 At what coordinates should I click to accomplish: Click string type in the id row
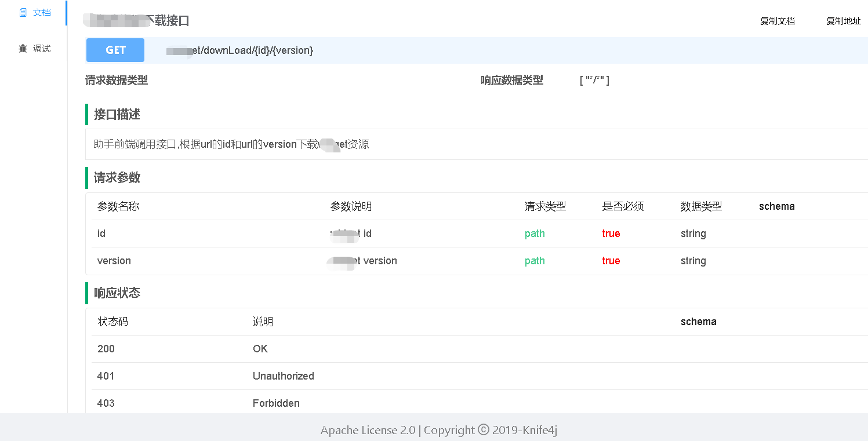[693, 234]
